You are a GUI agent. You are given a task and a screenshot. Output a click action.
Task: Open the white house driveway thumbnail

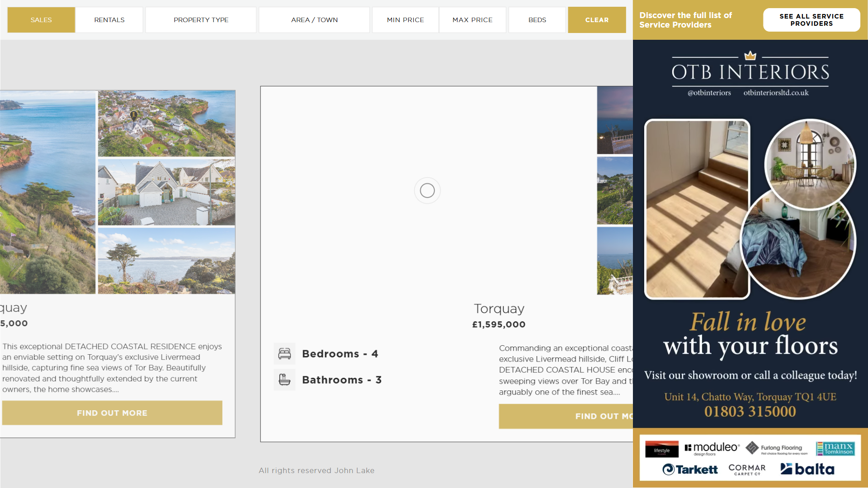(x=166, y=192)
